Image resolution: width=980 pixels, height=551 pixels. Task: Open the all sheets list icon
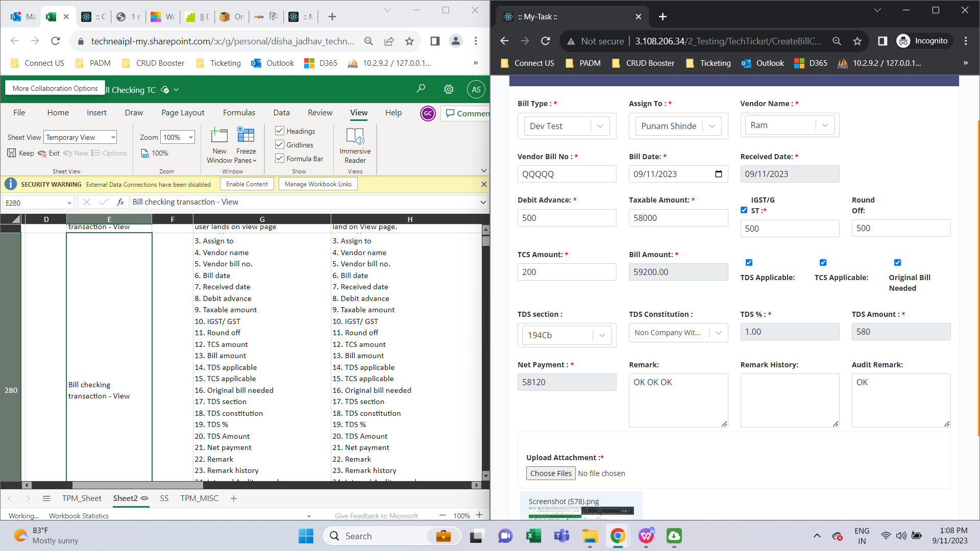tap(46, 498)
